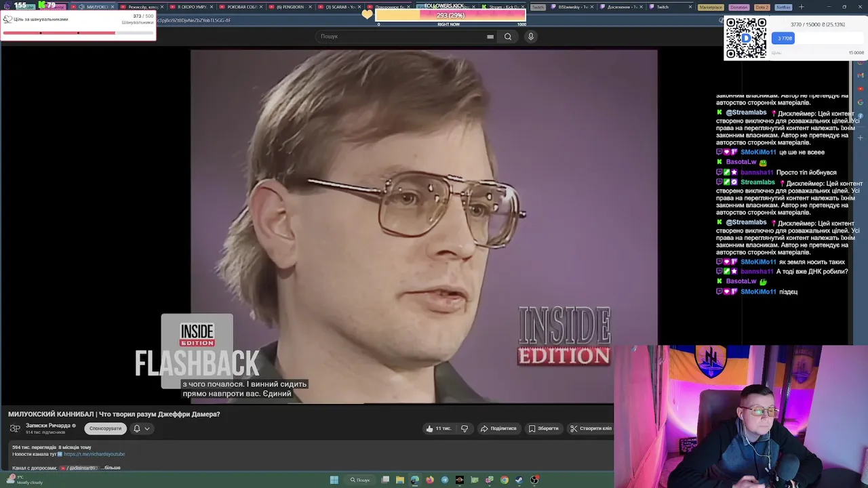The width and height of the screenshot is (868, 488).
Task: Switch to the (3) SCARAB browser tab
Action: [339, 7]
